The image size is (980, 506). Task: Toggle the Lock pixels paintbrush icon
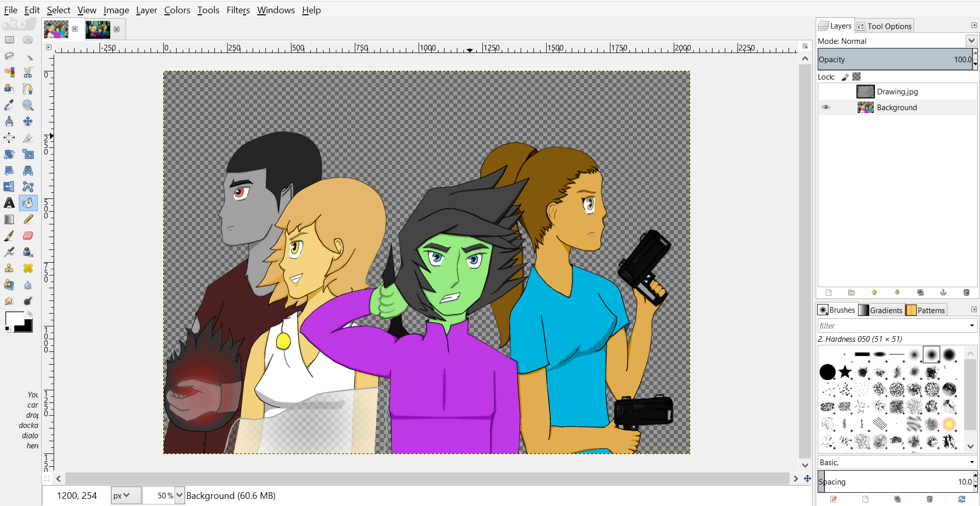tap(845, 77)
